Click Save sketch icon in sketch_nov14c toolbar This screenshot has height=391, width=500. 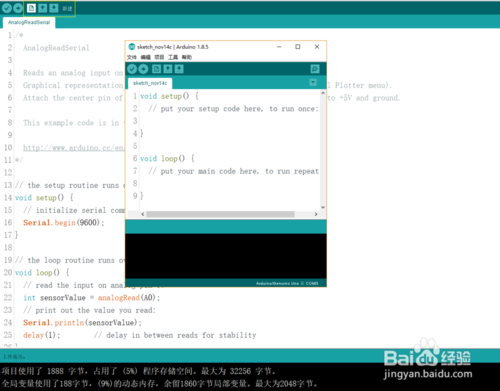179,69
